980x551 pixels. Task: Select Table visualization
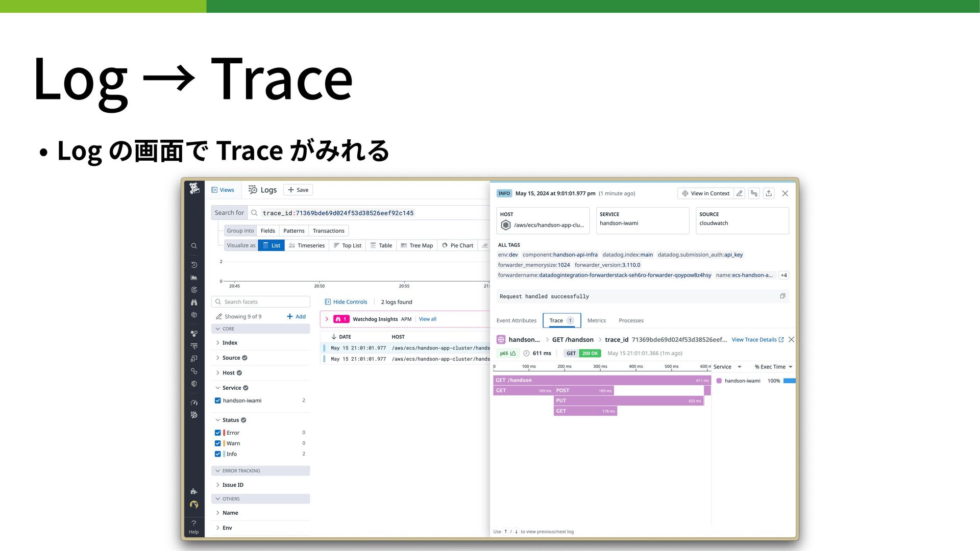coord(381,245)
